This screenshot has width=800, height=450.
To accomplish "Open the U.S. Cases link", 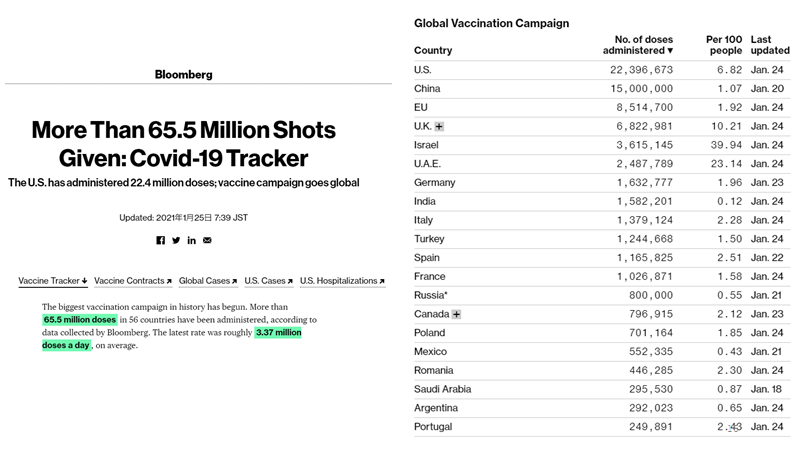I will click(x=269, y=281).
